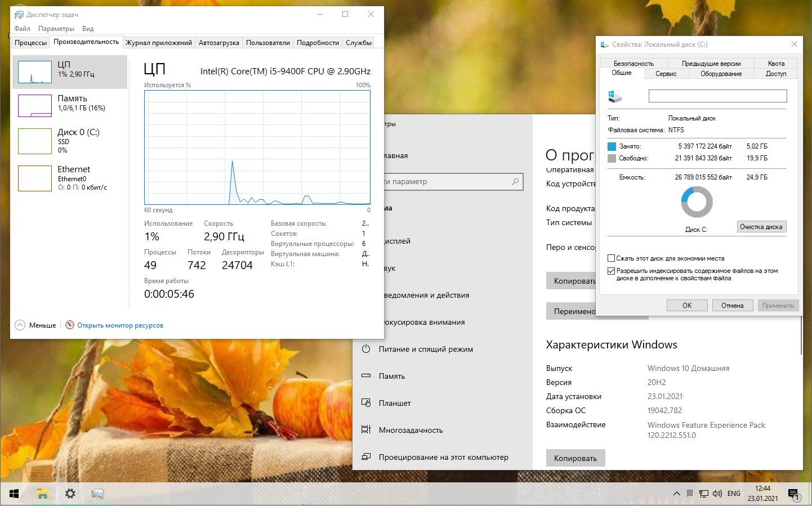The height and width of the screenshot is (506, 812).
Task: Open the network icon in system tray
Action: pos(704,494)
